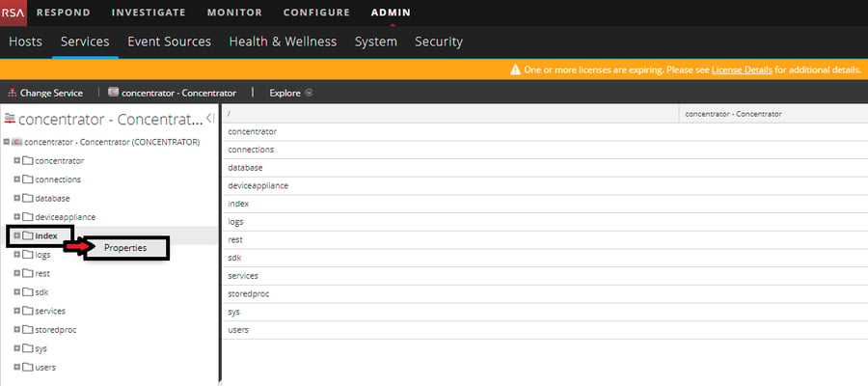
Task: Click the index row in right list
Action: 544,204
